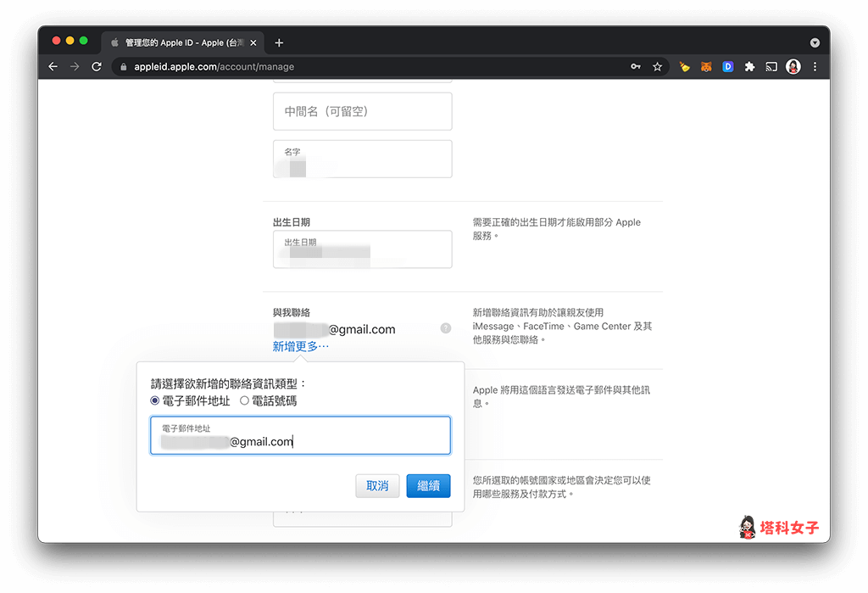Viewport: 868px width, 593px height.
Task: Bookmark this page with the star
Action: pos(657,66)
